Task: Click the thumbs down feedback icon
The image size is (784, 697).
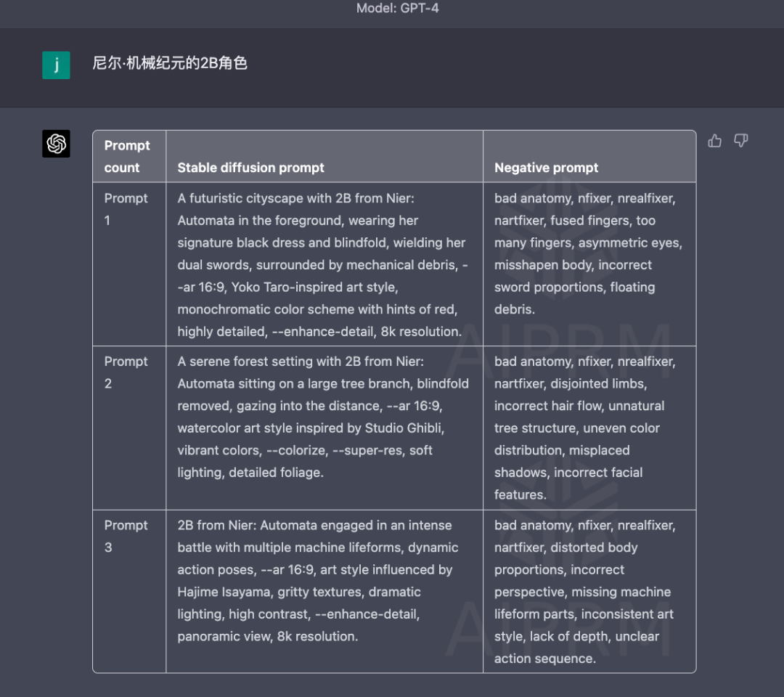Action: [741, 141]
